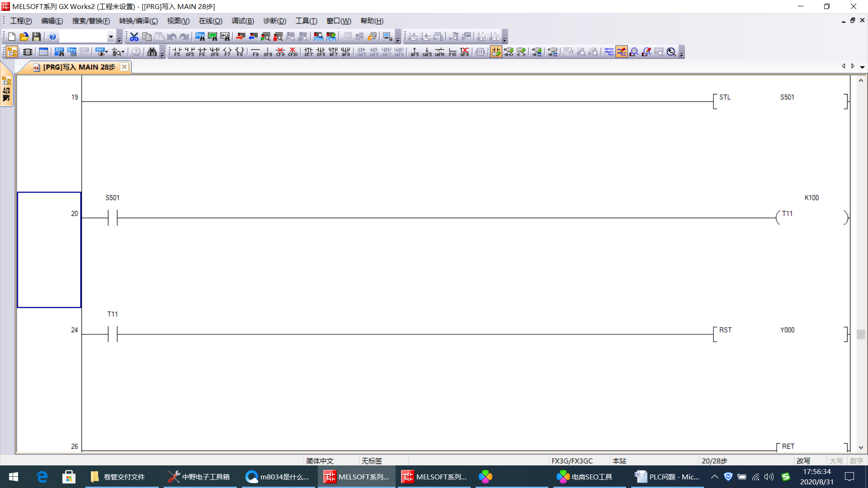868x488 pixels.
Task: Insert open contact with F5 icon
Action: pyautogui.click(x=177, y=52)
